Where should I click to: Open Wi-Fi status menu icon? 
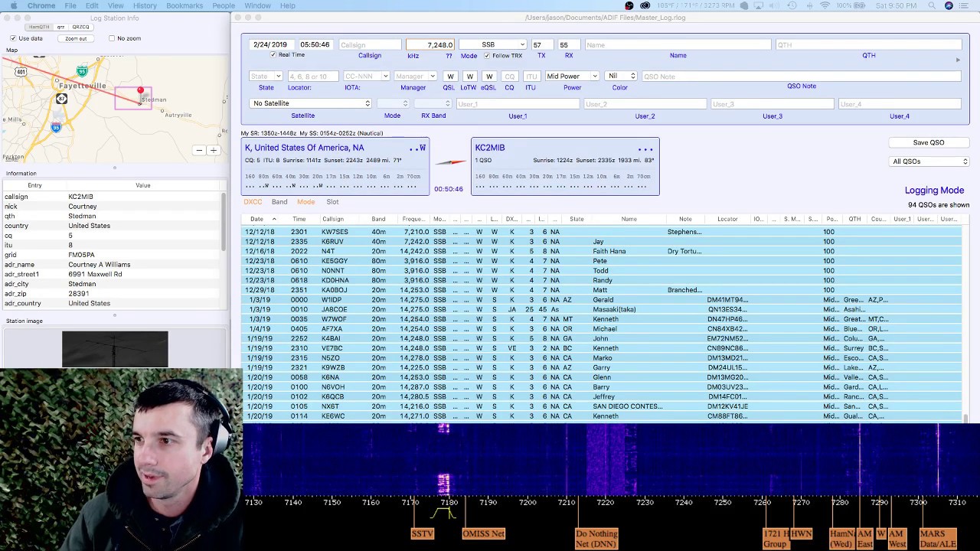[825, 5]
